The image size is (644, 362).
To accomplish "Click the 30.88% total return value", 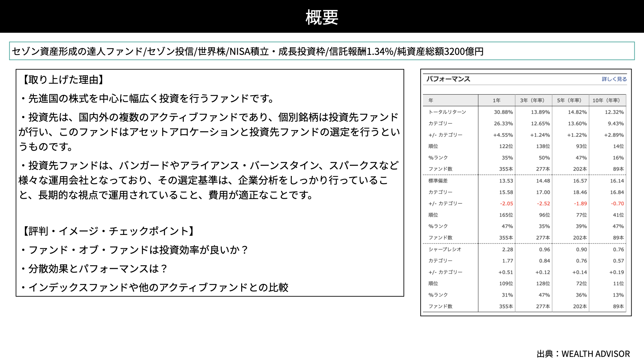I will (503, 112).
